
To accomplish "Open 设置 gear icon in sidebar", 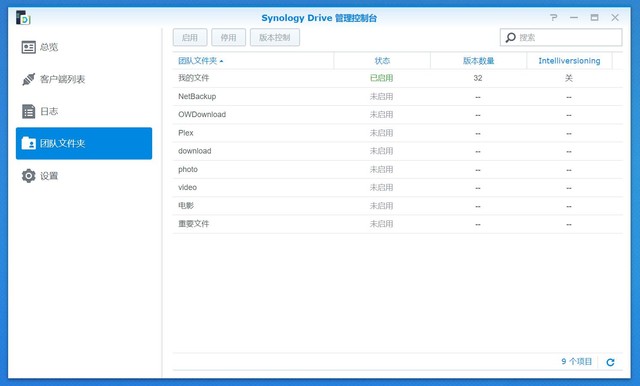I will pos(29,176).
